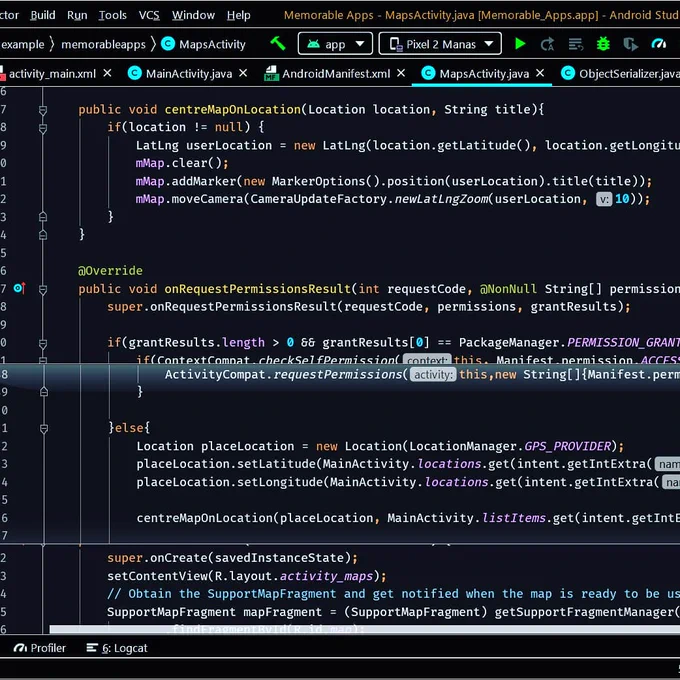Click example in breadcrumb path
The width and height of the screenshot is (680, 680).
click(22, 44)
